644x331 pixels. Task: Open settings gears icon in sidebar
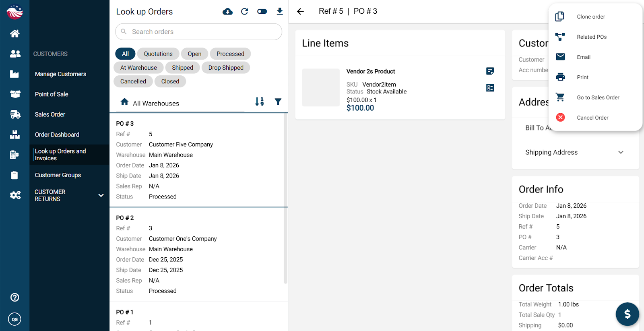pyautogui.click(x=15, y=195)
